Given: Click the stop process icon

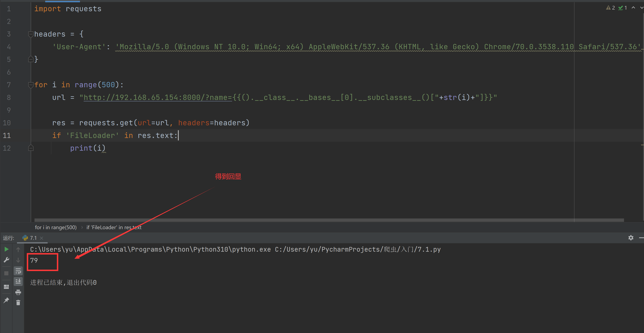Looking at the screenshot, I should [6, 273].
